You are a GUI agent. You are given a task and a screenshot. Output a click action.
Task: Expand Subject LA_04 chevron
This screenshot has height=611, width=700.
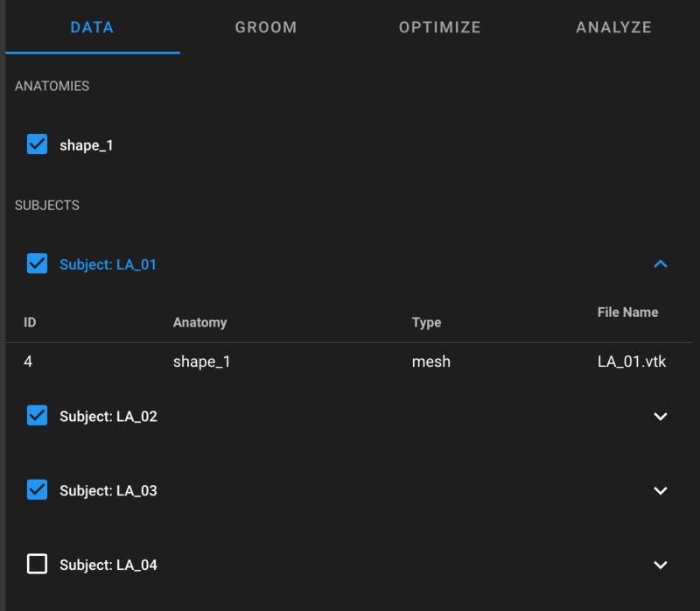pyautogui.click(x=661, y=565)
